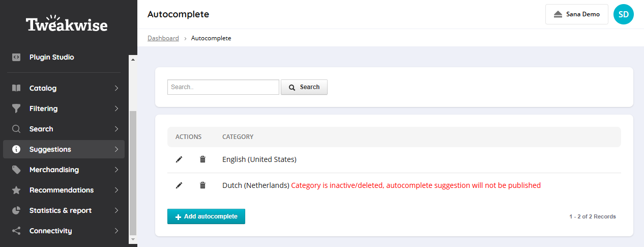
Task: Focus the Search.. text field
Action: (x=223, y=87)
